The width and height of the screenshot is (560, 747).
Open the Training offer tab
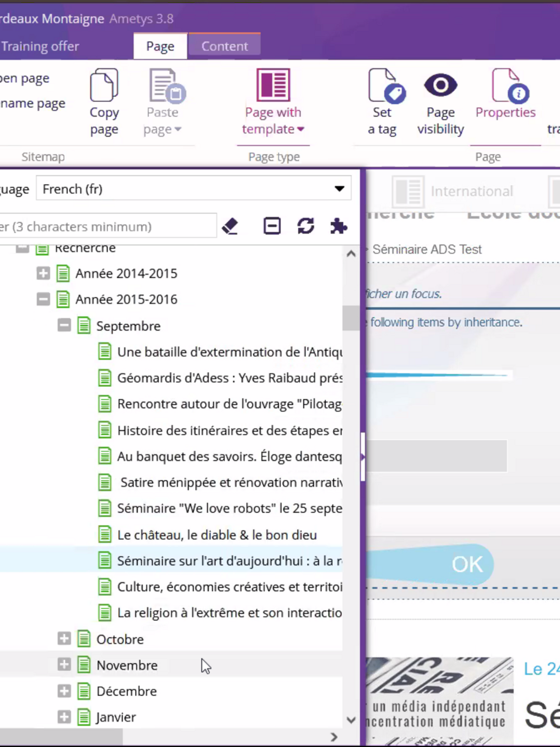pos(40,46)
